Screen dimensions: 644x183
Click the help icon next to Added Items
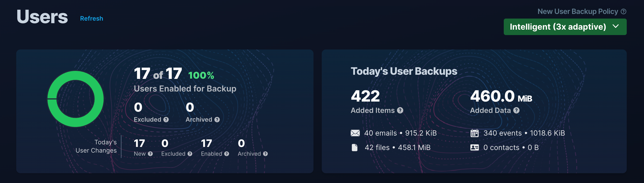pos(400,111)
